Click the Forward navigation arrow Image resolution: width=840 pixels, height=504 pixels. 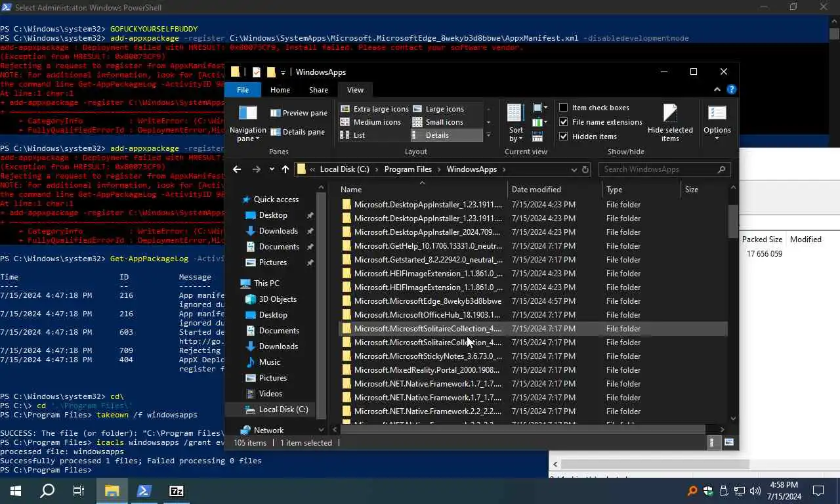coord(256,169)
